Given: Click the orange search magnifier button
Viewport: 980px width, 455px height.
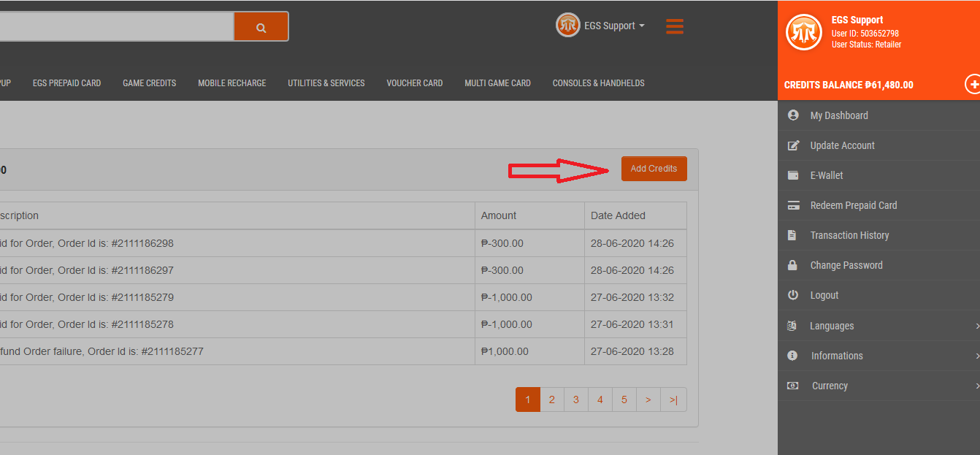Looking at the screenshot, I should coord(261,27).
